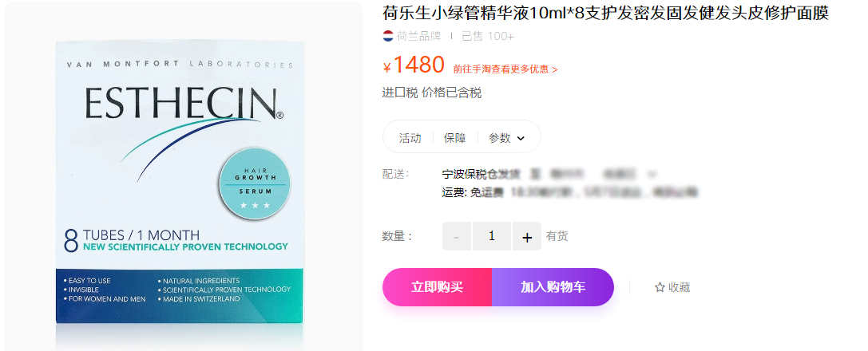Open the delivery destination dropdown arrow
This screenshot has width=868, height=351.
click(652, 174)
